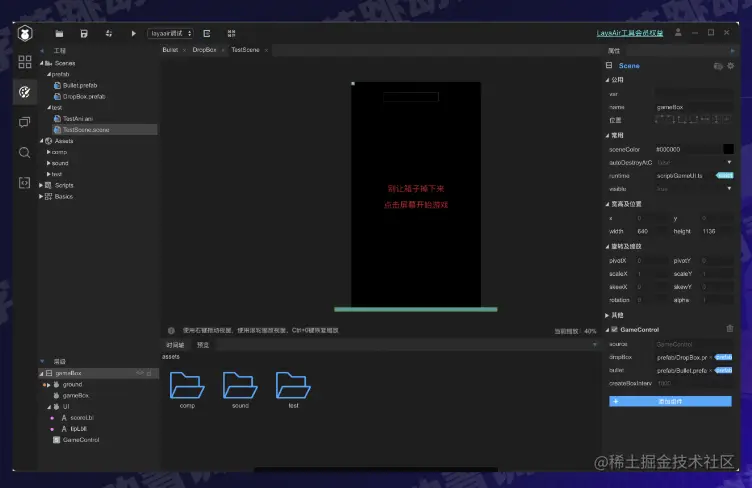Click the refresh/compile toolbar icon
This screenshot has width=752, height=488.
109,34
